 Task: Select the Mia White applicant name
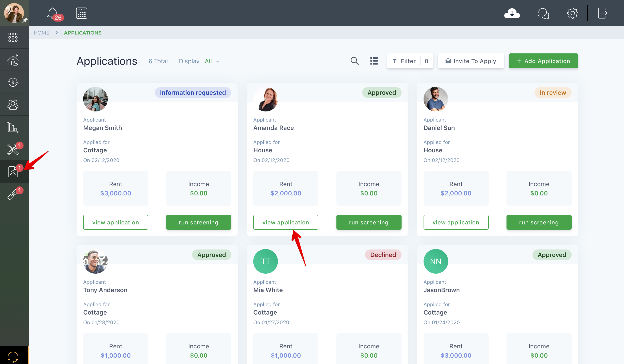pos(268,290)
